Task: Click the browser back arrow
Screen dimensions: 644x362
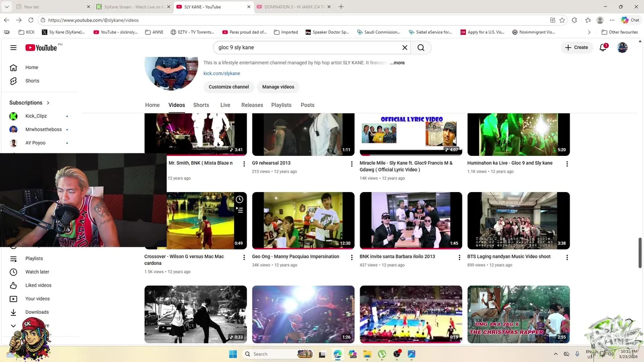Action: (x=7, y=20)
